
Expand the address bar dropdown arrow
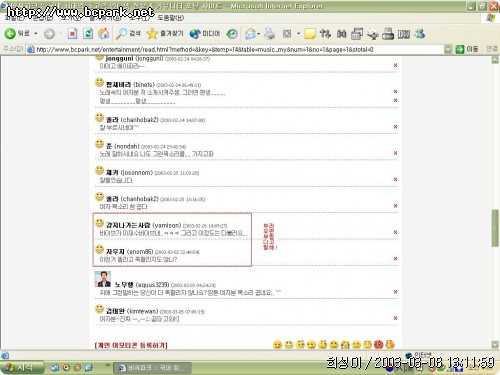(448, 49)
